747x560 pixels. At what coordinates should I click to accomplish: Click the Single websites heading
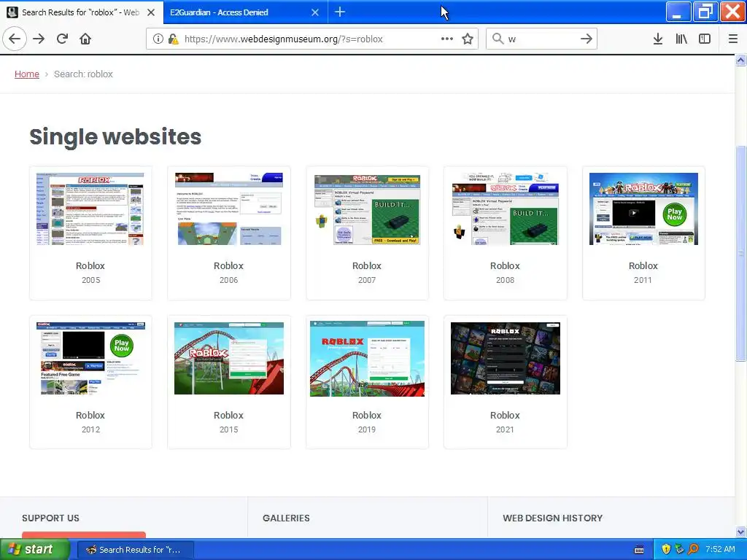click(115, 137)
